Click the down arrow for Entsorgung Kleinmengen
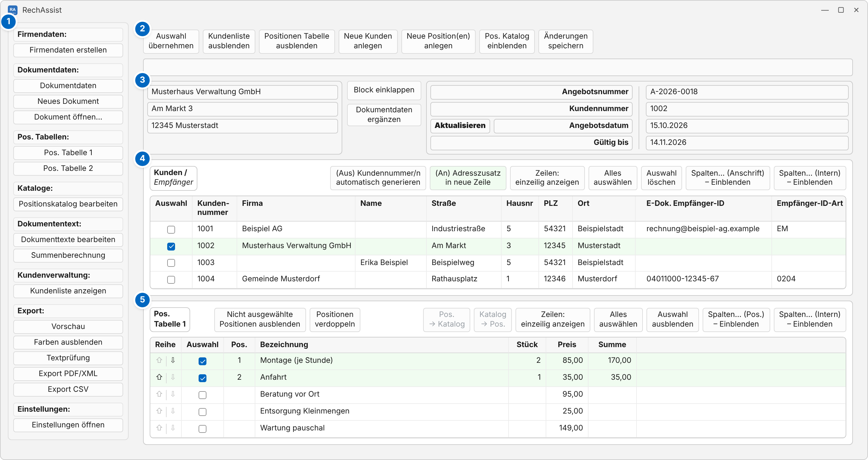This screenshot has width=868, height=460. coord(173,411)
